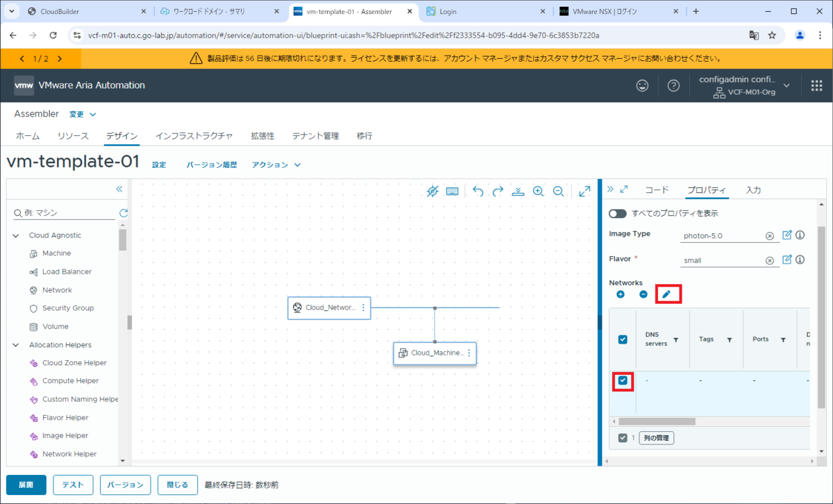The height and width of the screenshot is (504, 833).
Task: Zoom in on the design canvas
Action: click(538, 191)
